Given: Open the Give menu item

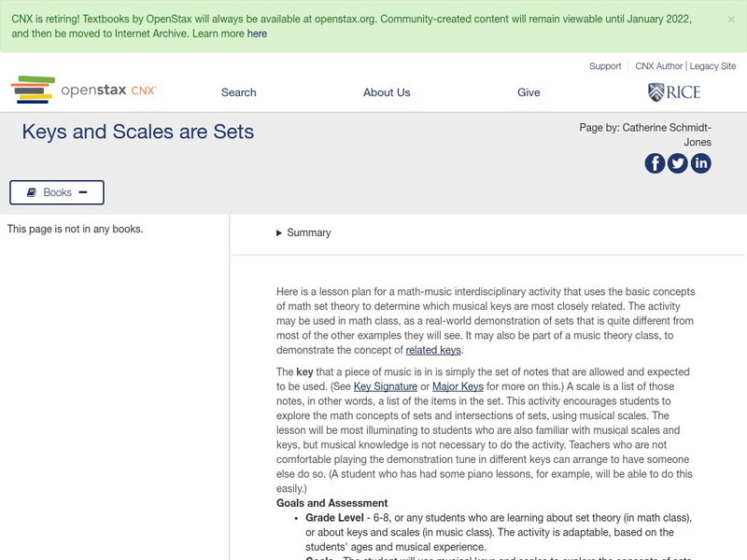Looking at the screenshot, I should [x=529, y=92].
